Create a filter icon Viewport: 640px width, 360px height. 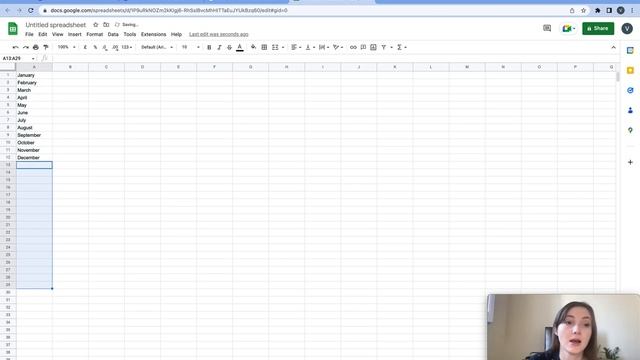[x=384, y=47]
